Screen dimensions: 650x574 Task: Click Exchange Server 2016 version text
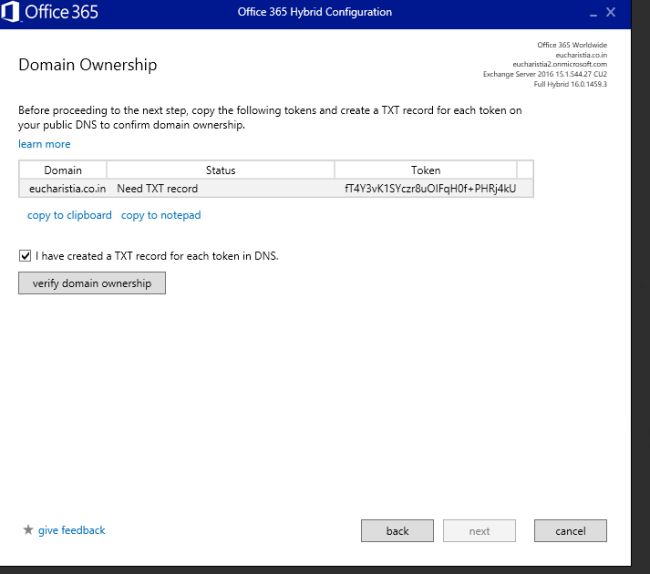tap(545, 74)
